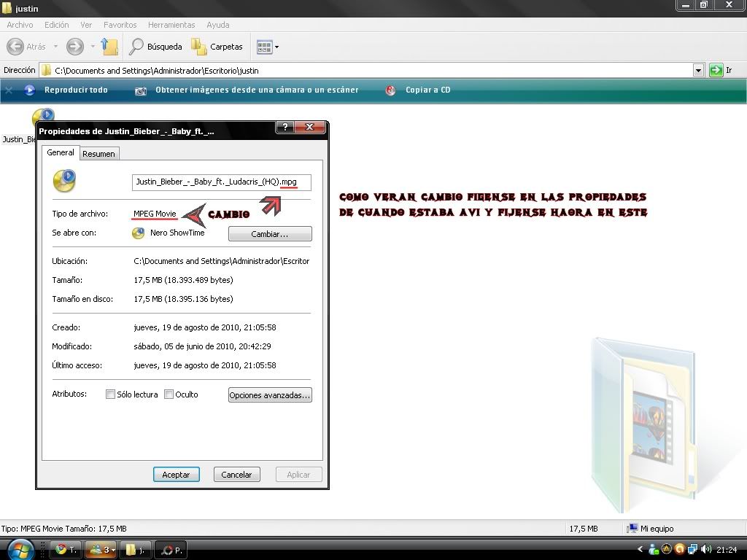Click '17,5 MB (18.395.136 bytes)' disk size value
The width and height of the screenshot is (747, 560).
point(183,299)
